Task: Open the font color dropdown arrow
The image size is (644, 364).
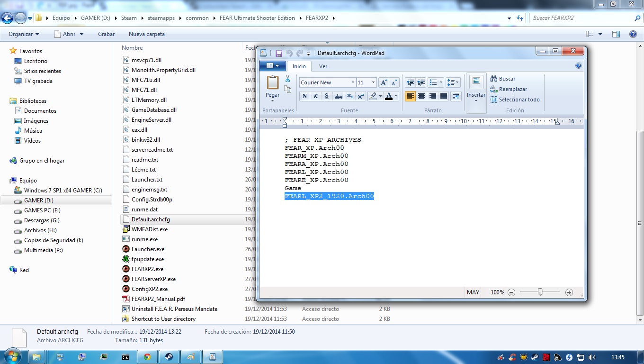Action: pyautogui.click(x=396, y=96)
